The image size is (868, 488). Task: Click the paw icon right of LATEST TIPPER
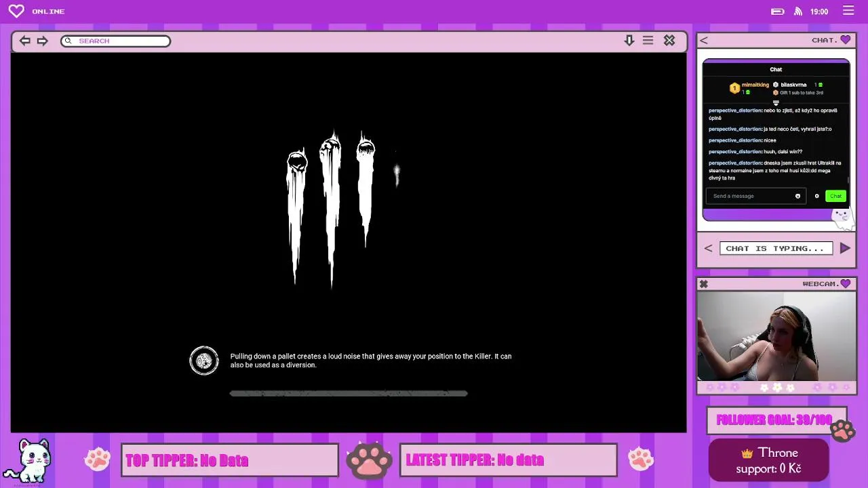[641, 460]
